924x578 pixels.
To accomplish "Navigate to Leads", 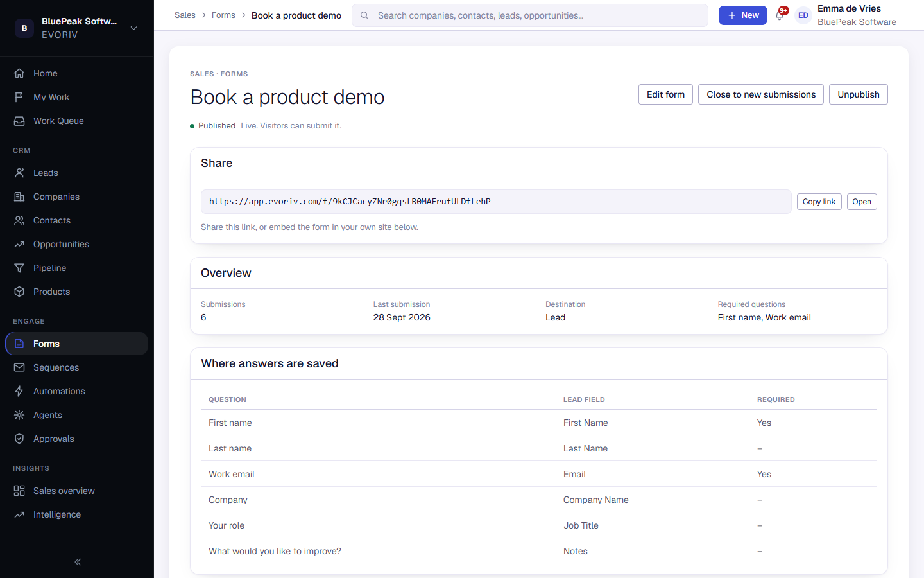I will (77, 173).
